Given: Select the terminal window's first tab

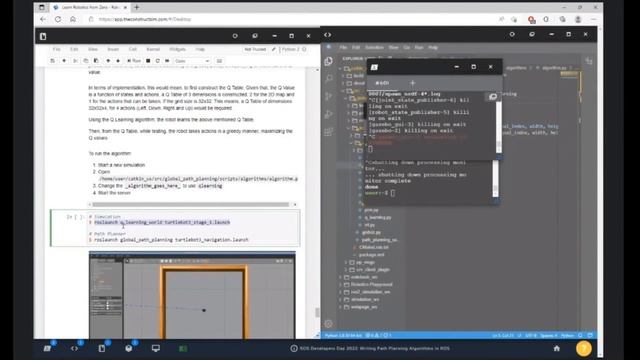Looking at the screenshot, I should (382, 83).
